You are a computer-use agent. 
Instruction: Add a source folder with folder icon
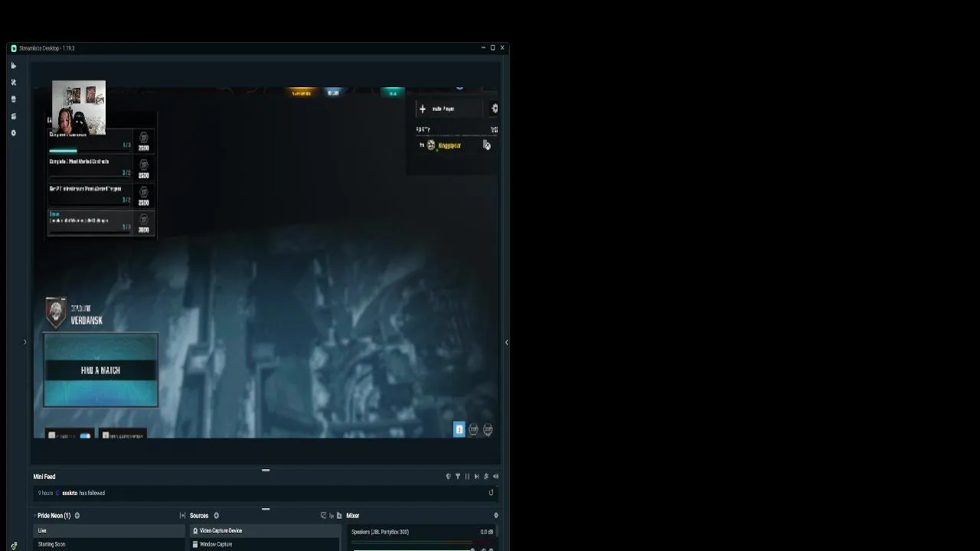pos(339,516)
